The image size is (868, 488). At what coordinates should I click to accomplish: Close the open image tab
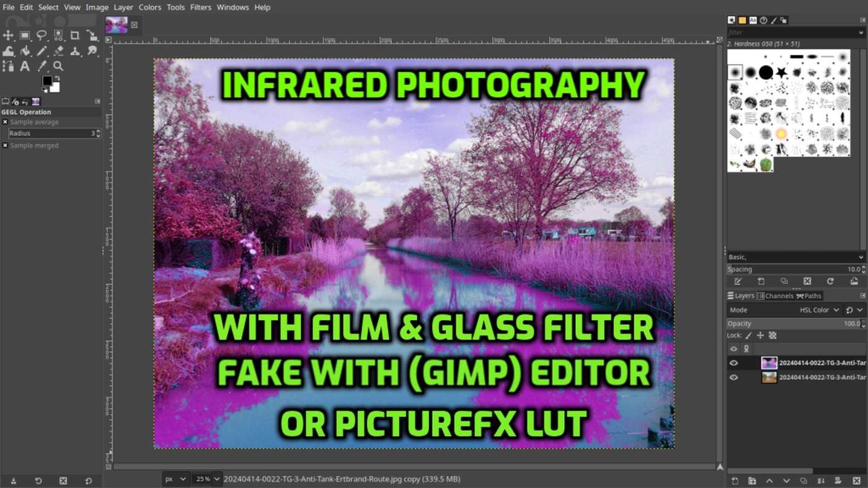pos(134,25)
